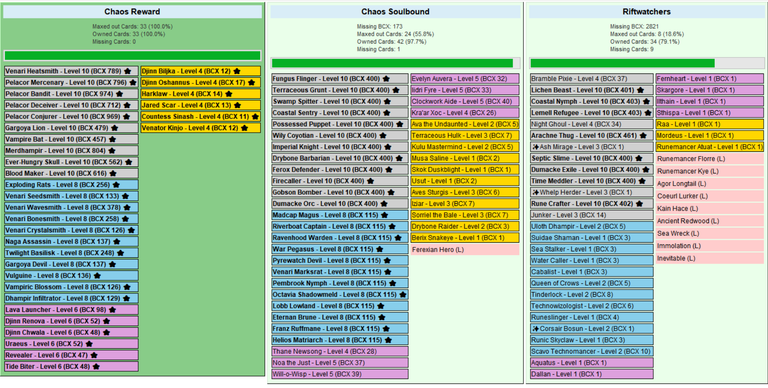
Task: Open the Evelyn Auvera epic card
Action: [465, 79]
